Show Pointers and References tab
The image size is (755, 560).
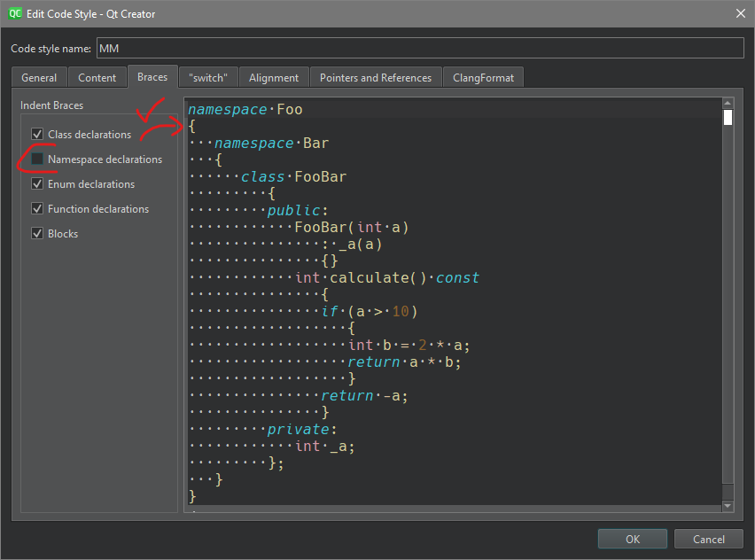(x=376, y=77)
